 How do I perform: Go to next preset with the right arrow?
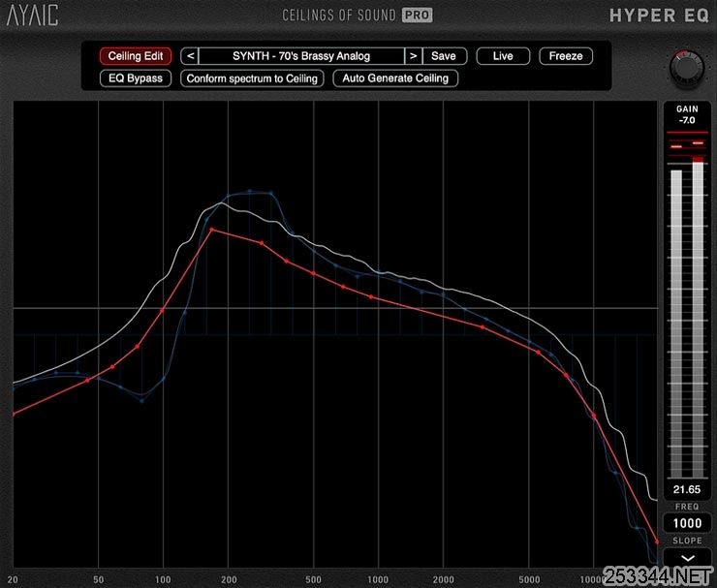[414, 56]
